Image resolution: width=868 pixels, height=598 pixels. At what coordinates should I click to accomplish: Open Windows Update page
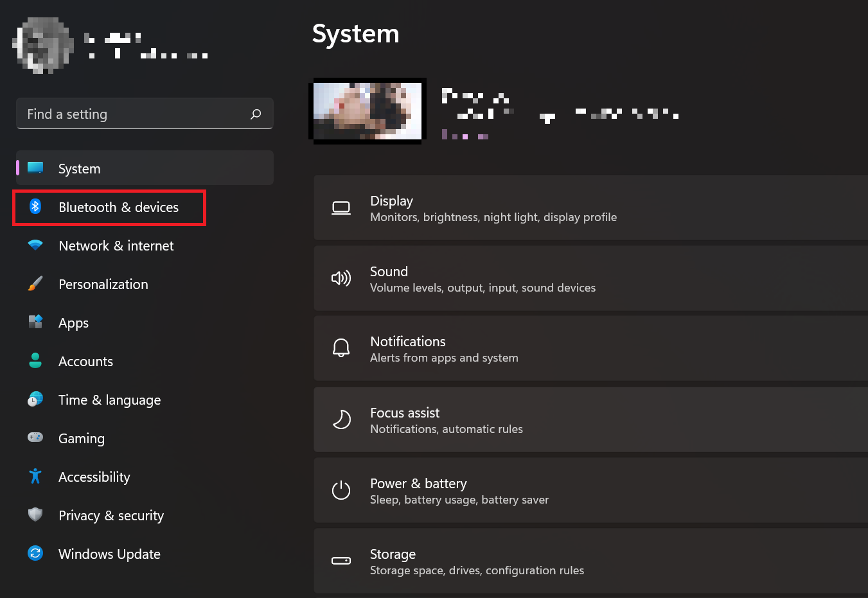point(145,554)
